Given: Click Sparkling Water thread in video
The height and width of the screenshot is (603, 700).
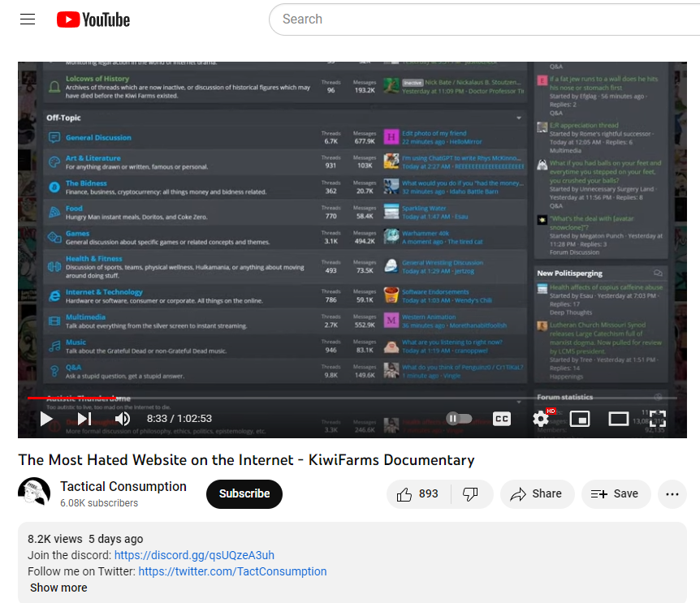Looking at the screenshot, I should [x=424, y=209].
